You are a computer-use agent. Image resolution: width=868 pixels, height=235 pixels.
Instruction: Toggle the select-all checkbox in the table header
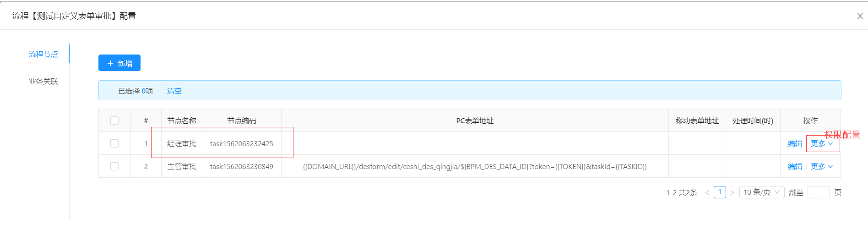click(114, 120)
